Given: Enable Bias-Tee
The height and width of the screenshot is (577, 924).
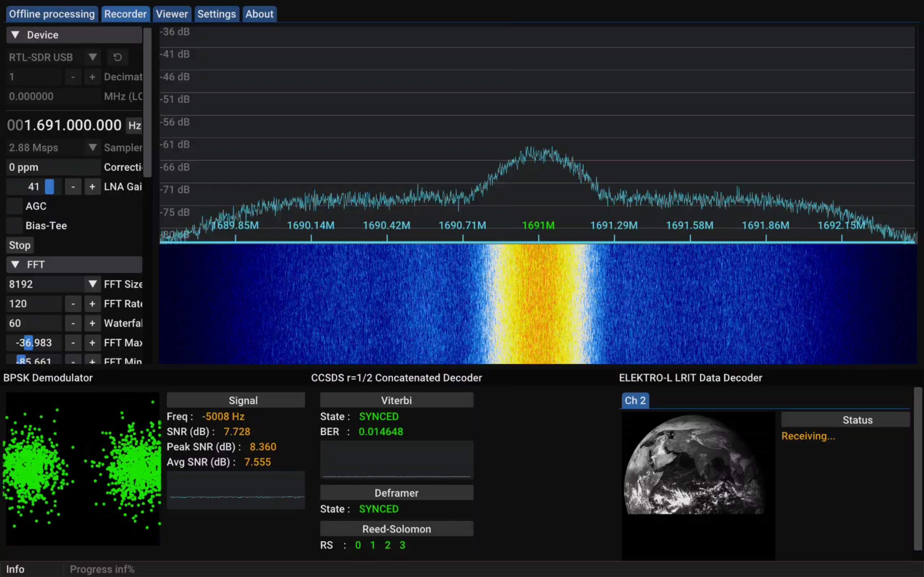Looking at the screenshot, I should [14, 225].
